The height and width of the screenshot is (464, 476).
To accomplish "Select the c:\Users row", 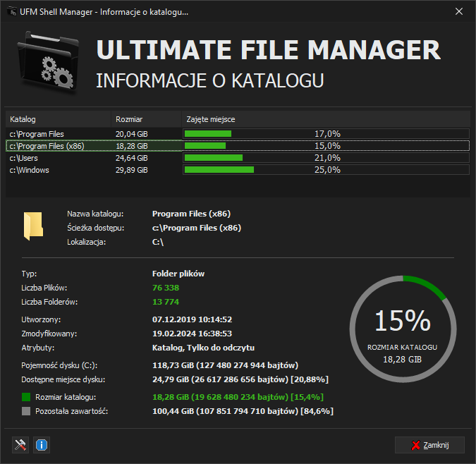I will 238,158.
